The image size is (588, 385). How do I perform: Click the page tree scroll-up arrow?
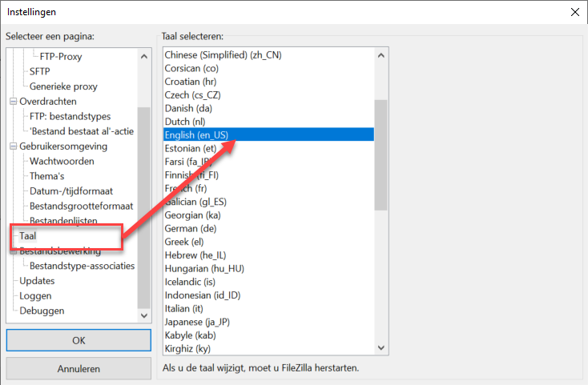point(143,54)
